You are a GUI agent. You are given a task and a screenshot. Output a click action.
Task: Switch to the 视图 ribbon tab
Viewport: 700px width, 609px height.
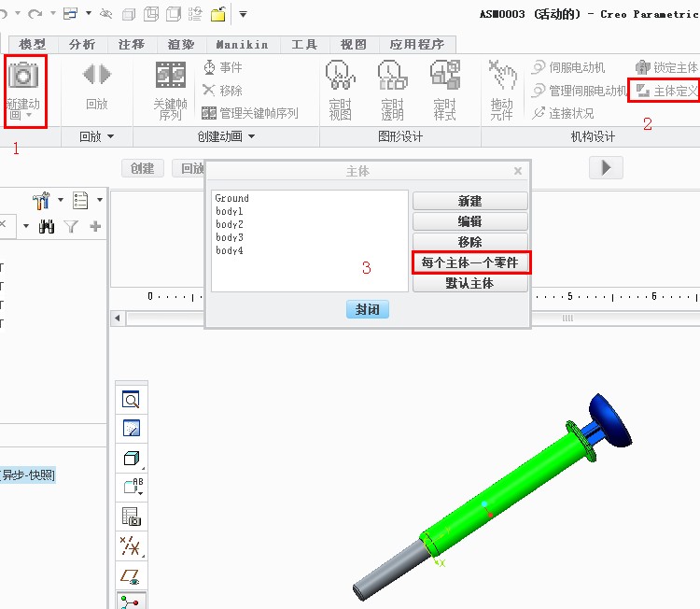pyautogui.click(x=354, y=45)
